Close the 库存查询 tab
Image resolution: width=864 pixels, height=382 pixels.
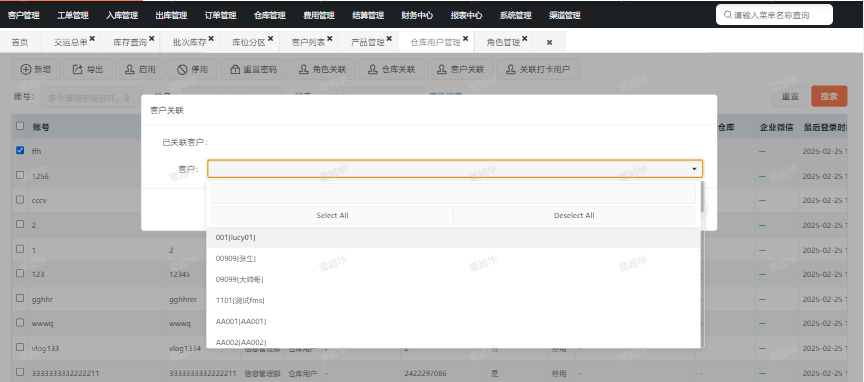[x=152, y=39]
